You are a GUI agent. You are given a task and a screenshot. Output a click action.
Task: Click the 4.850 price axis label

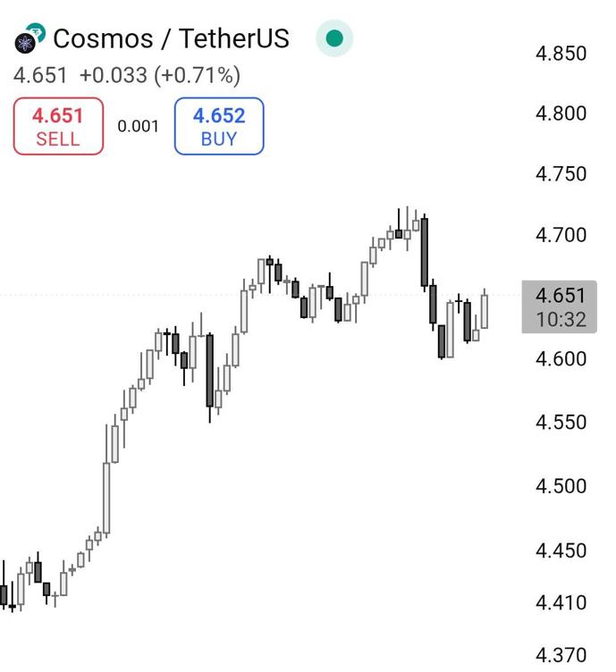561,54
